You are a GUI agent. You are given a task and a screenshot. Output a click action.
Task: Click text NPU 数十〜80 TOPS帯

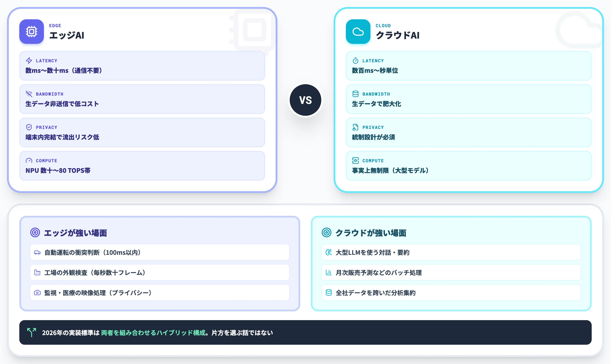pos(58,171)
